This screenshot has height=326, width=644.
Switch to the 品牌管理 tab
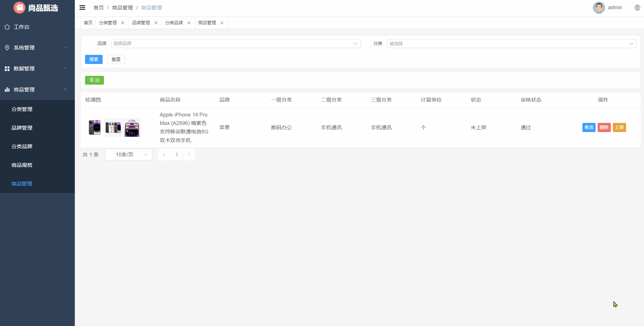(x=141, y=23)
